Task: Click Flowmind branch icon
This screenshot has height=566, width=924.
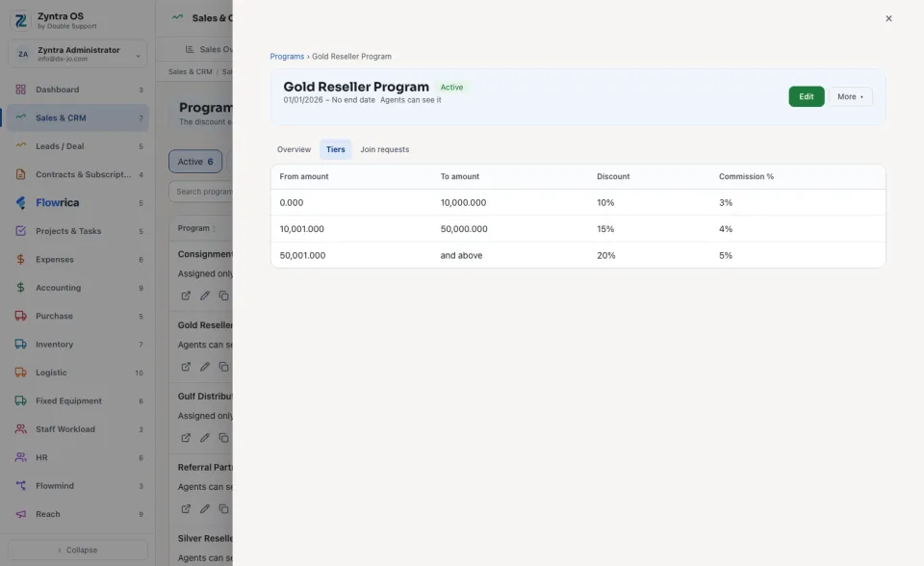Action: [20, 485]
